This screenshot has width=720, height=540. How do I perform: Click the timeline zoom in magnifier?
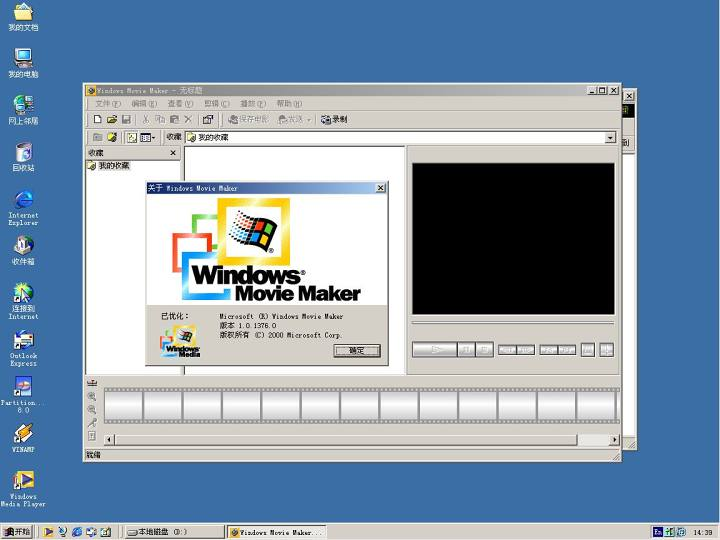click(92, 396)
